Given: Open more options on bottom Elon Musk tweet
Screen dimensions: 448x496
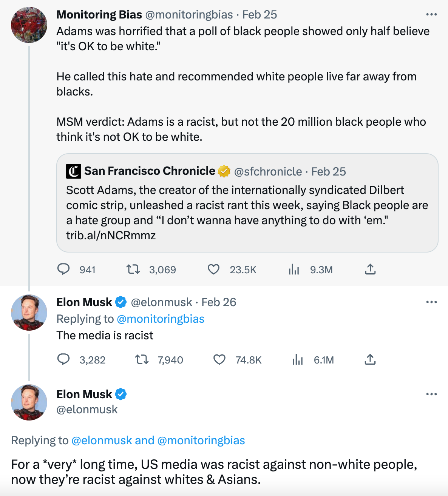Looking at the screenshot, I should 431,394.
